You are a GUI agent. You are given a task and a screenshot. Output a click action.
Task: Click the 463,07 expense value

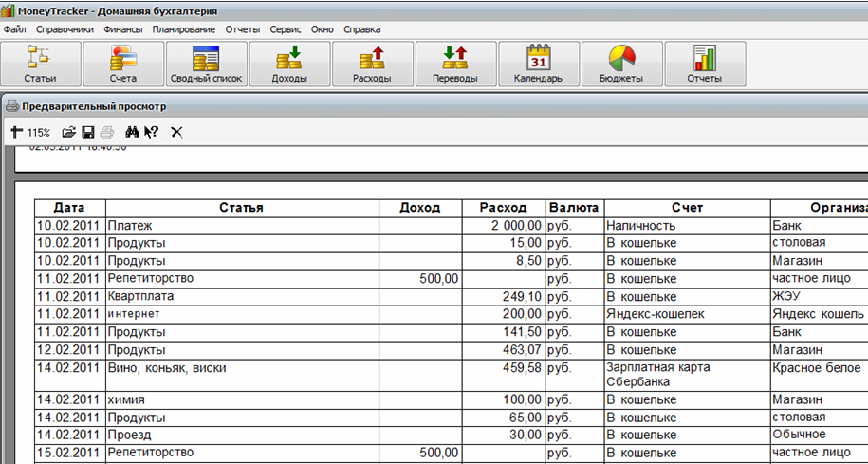point(522,350)
